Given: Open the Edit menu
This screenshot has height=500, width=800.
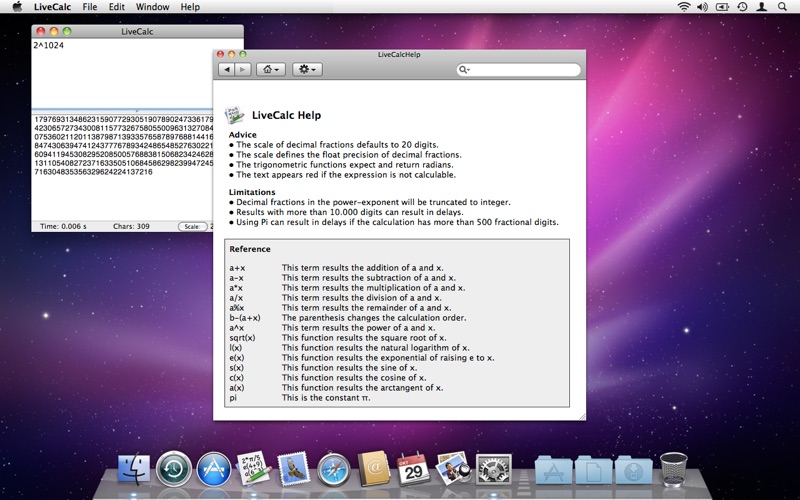Looking at the screenshot, I should 116,7.
